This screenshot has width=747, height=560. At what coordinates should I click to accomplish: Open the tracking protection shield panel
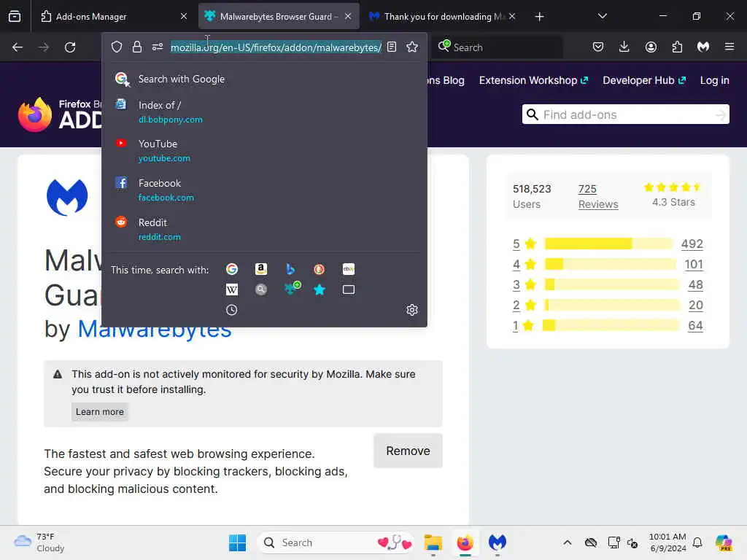click(117, 47)
